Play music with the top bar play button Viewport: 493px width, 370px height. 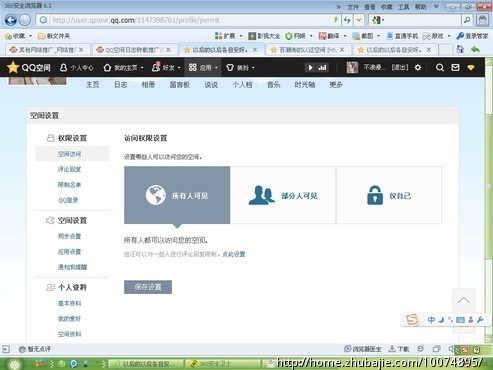click(310, 68)
